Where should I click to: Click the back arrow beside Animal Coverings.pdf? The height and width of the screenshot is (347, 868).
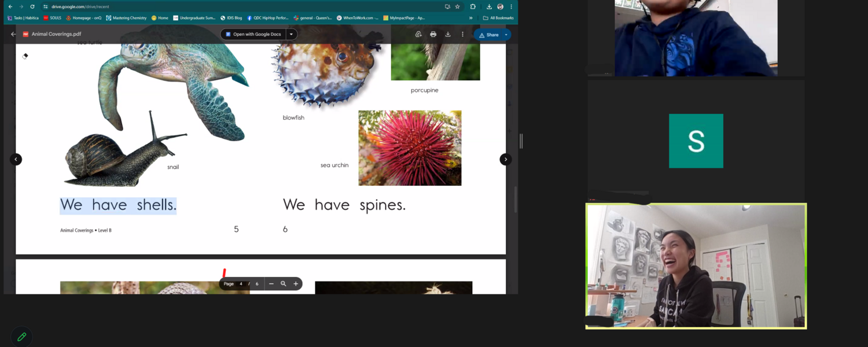click(13, 34)
